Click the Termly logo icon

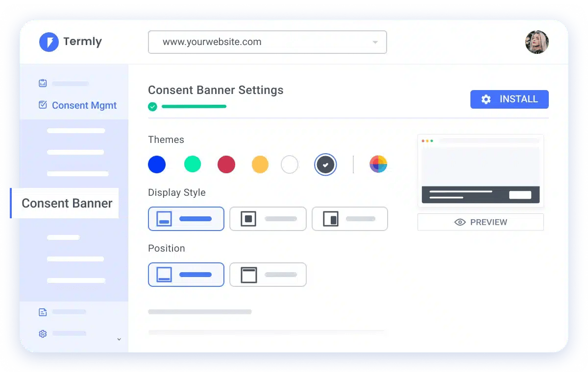point(49,42)
